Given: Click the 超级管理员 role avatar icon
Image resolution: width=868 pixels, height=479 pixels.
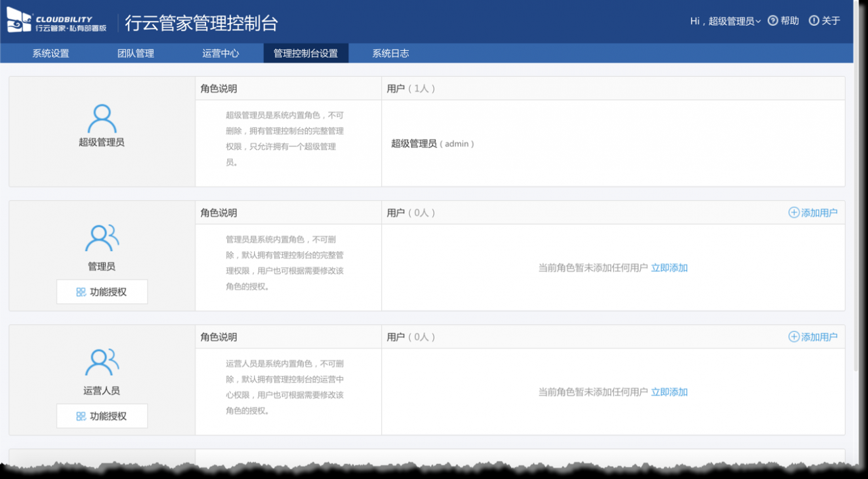Looking at the screenshot, I should [x=102, y=119].
